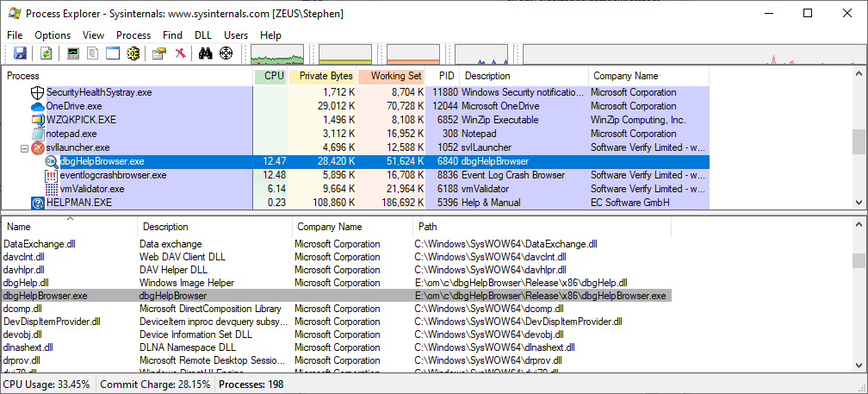Click the Commit Charge status bar entry

[156, 384]
